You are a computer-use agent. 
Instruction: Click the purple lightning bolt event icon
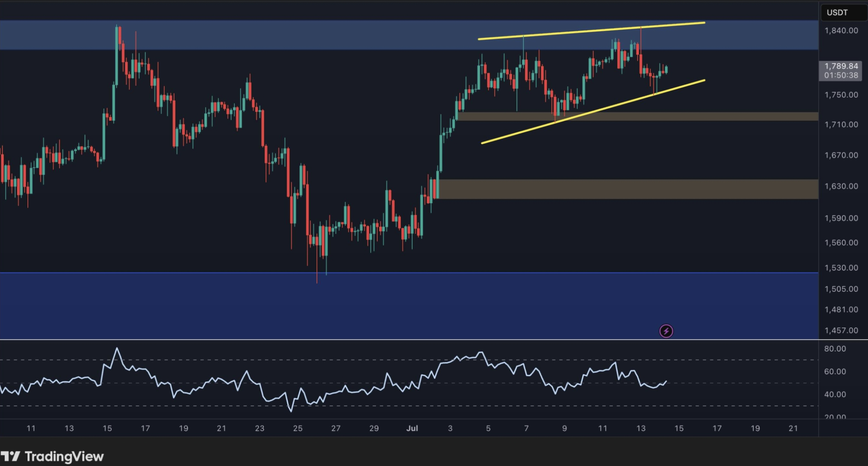[x=666, y=331]
